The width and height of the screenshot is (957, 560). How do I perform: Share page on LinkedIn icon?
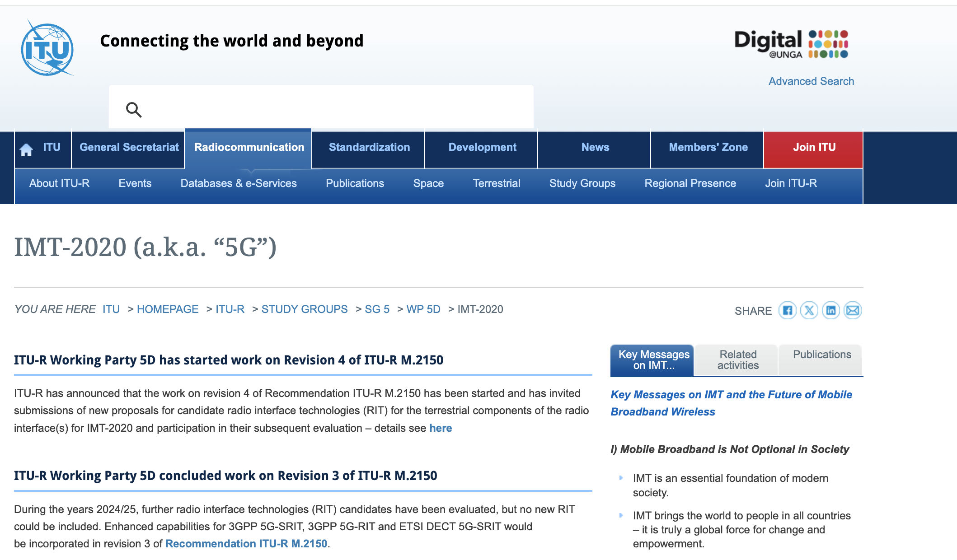click(x=831, y=310)
